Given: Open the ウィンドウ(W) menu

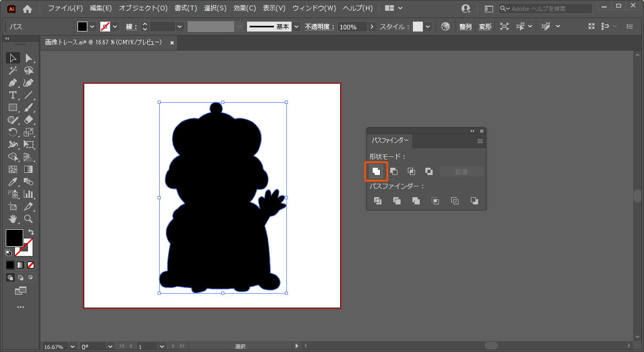Looking at the screenshot, I should coord(314,8).
